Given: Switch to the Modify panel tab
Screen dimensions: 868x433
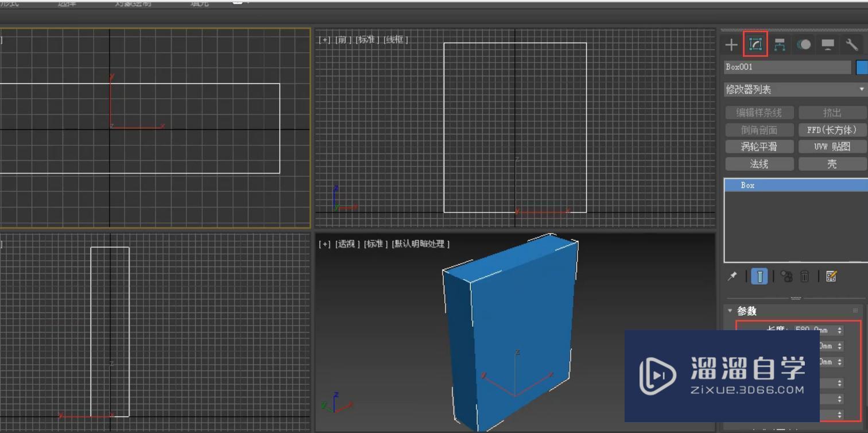Looking at the screenshot, I should (x=755, y=45).
